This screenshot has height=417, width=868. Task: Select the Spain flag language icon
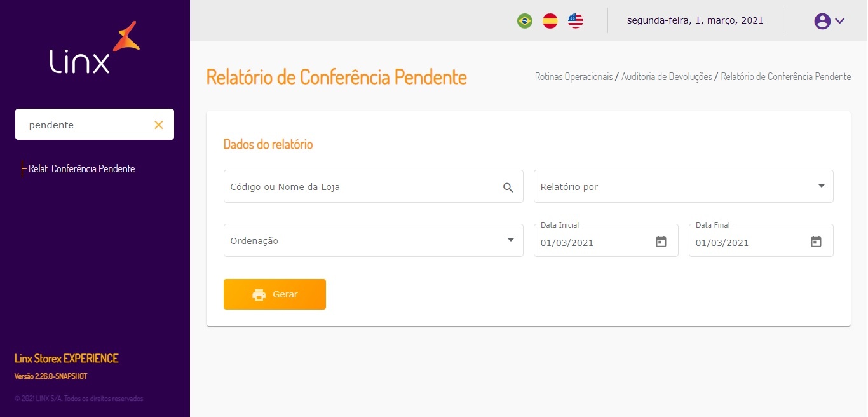[550, 21]
